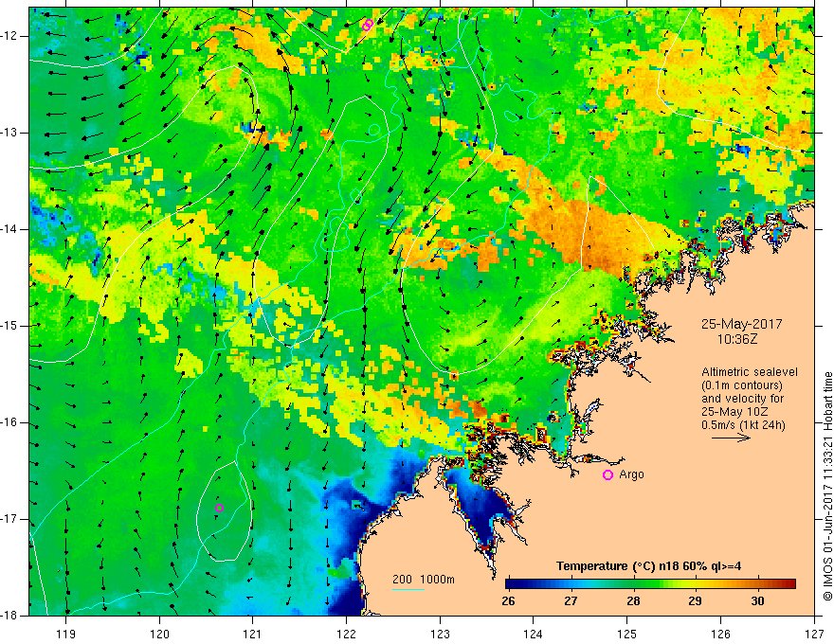Click the "(0.1m contours)" caption line
The height and width of the screenshot is (644, 834).
click(x=742, y=385)
